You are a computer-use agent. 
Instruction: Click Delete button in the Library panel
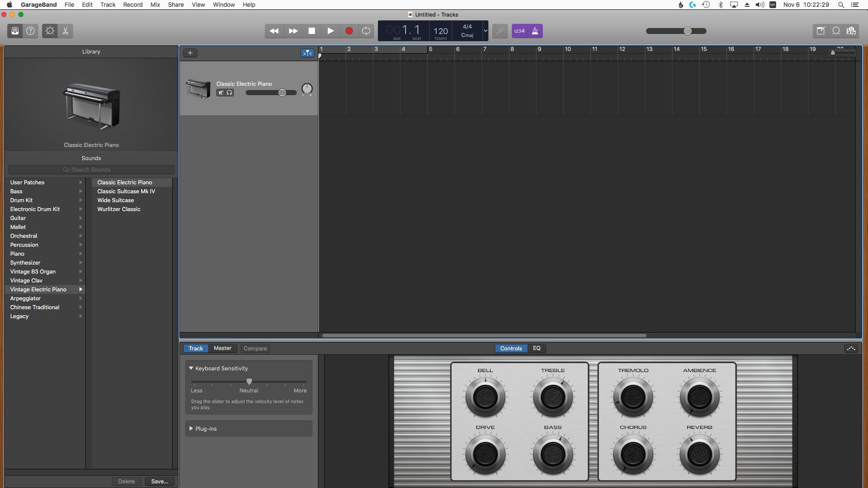(126, 482)
